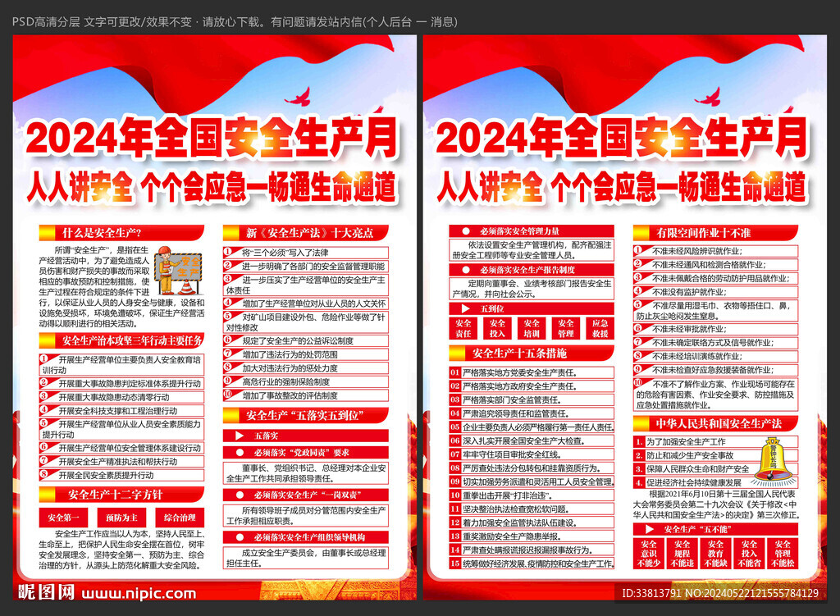This screenshot has width=840, height=616.
Task: Select item 不准未经审批就作业
Action: [715, 329]
